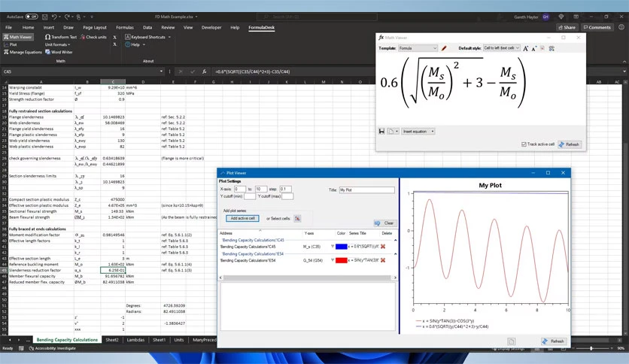The height and width of the screenshot is (364, 629).
Task: Open the Name Box dropdown arrow
Action: (161, 71)
